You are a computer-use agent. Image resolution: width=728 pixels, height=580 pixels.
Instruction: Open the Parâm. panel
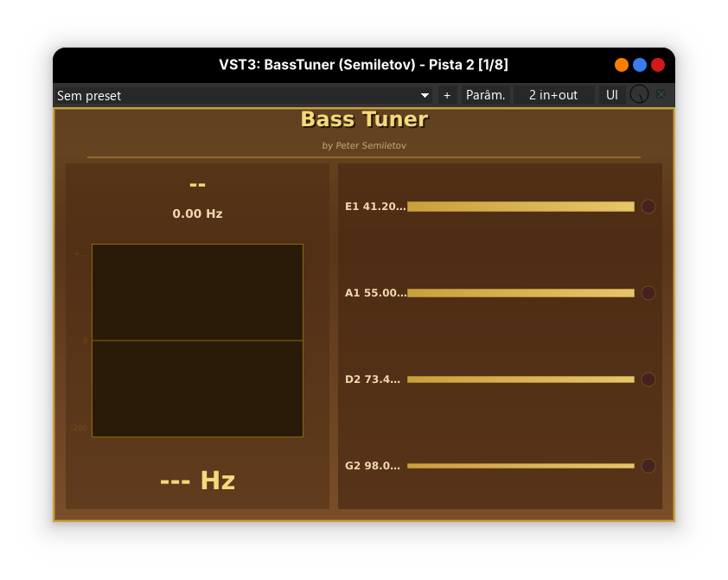485,95
